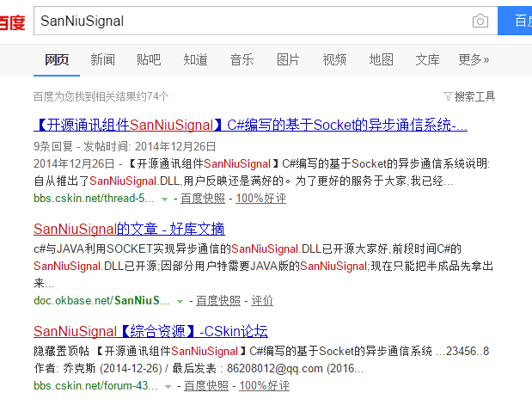Screen dimensions: 532x405
Task: Open the 音乐 tab
Action: coord(242,59)
